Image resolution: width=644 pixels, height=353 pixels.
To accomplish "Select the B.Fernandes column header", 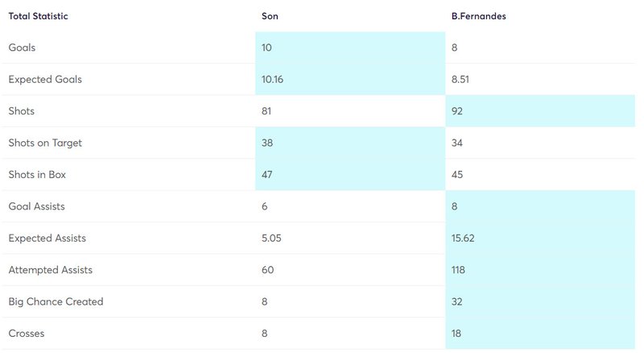I will pos(478,16).
